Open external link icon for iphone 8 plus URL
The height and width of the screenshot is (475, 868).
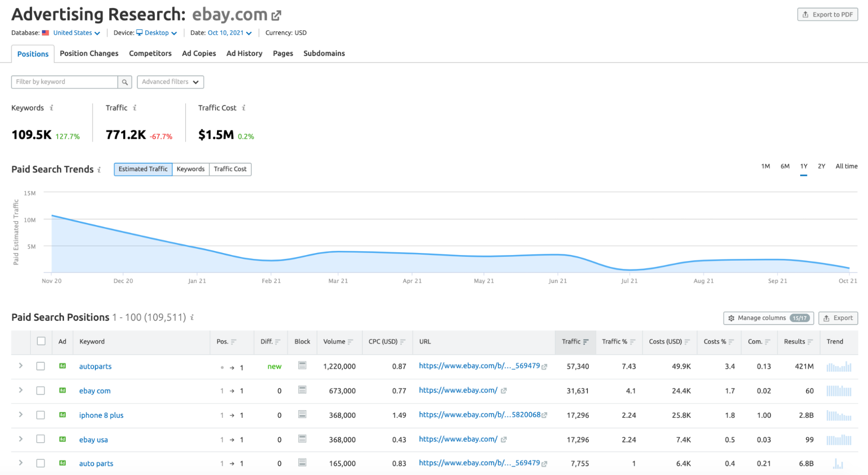(544, 415)
